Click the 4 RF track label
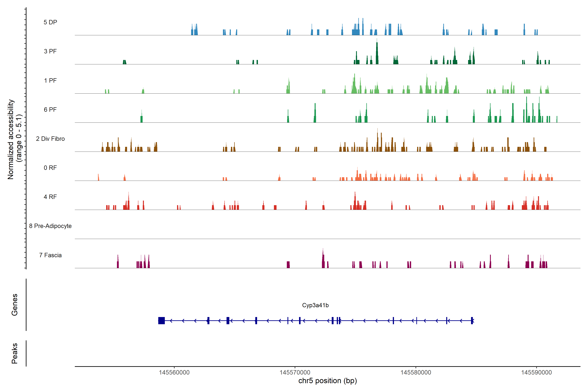The width and height of the screenshot is (588, 392). click(x=50, y=197)
